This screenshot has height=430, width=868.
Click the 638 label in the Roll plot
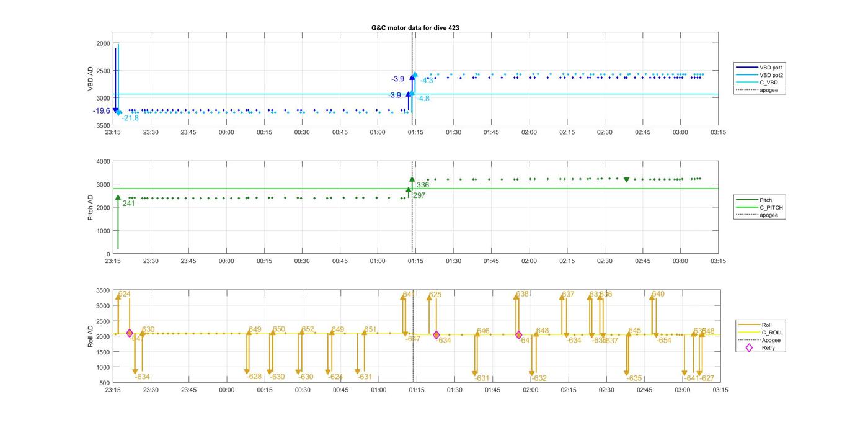[523, 294]
